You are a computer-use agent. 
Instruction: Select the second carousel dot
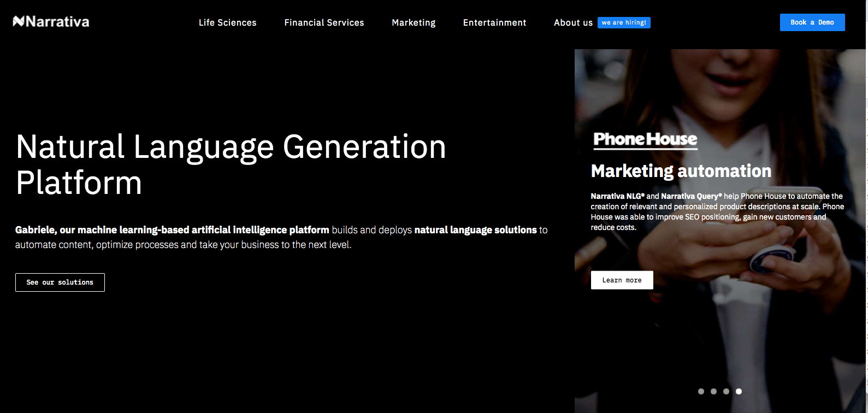pyautogui.click(x=713, y=391)
